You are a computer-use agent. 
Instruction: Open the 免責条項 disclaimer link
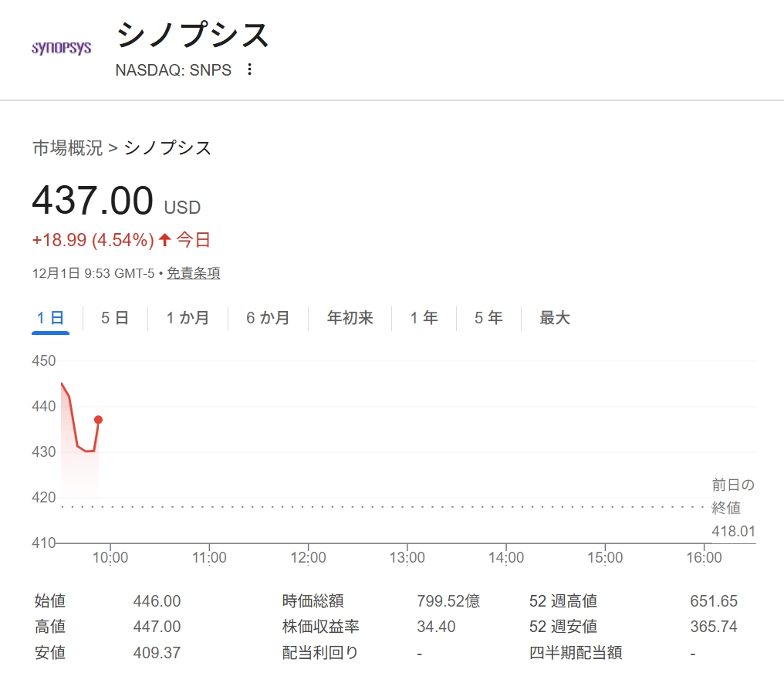pos(194,273)
